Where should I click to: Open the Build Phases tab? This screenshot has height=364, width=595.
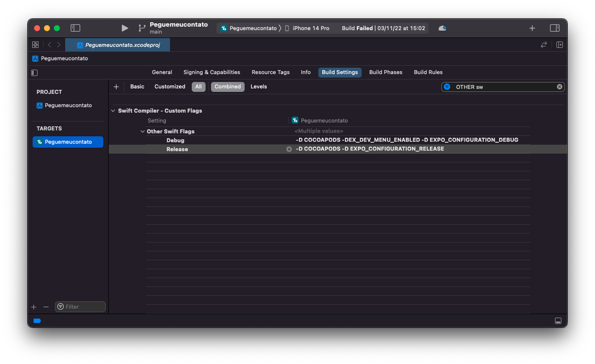click(385, 72)
